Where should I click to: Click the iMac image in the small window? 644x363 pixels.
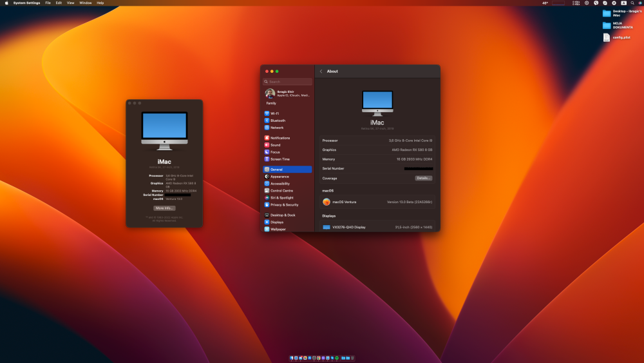pos(164,131)
